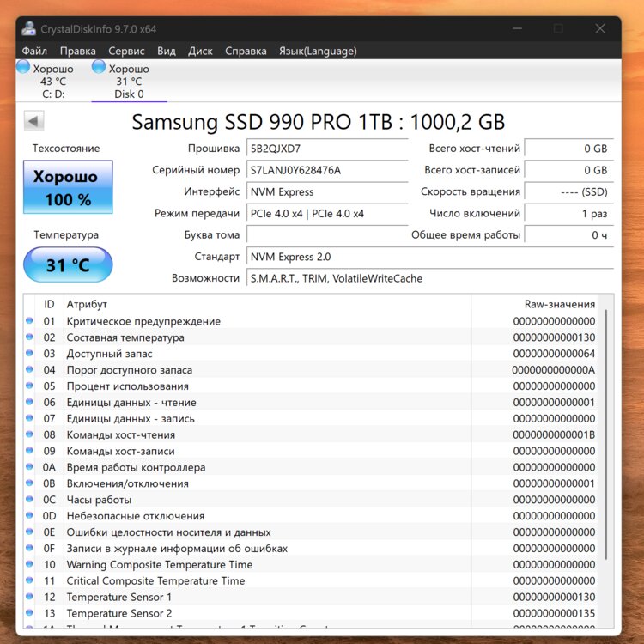Click the Raw-значения column header

[559, 304]
